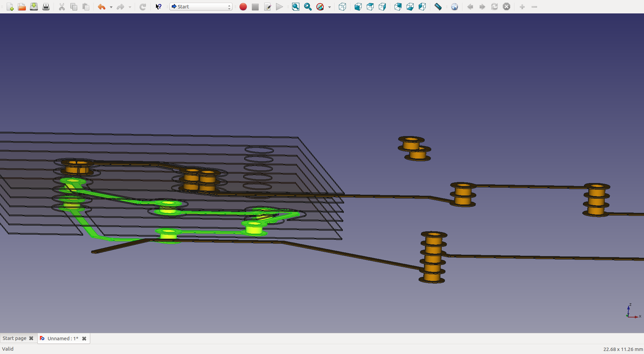644x354 pixels.
Task: Save the current document
Action: tap(34, 7)
